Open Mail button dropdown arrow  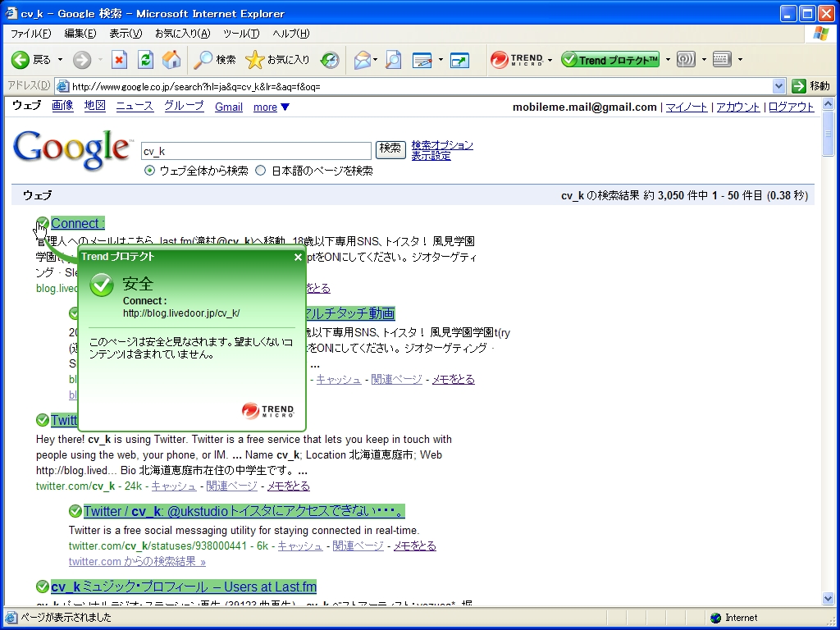tap(375, 59)
